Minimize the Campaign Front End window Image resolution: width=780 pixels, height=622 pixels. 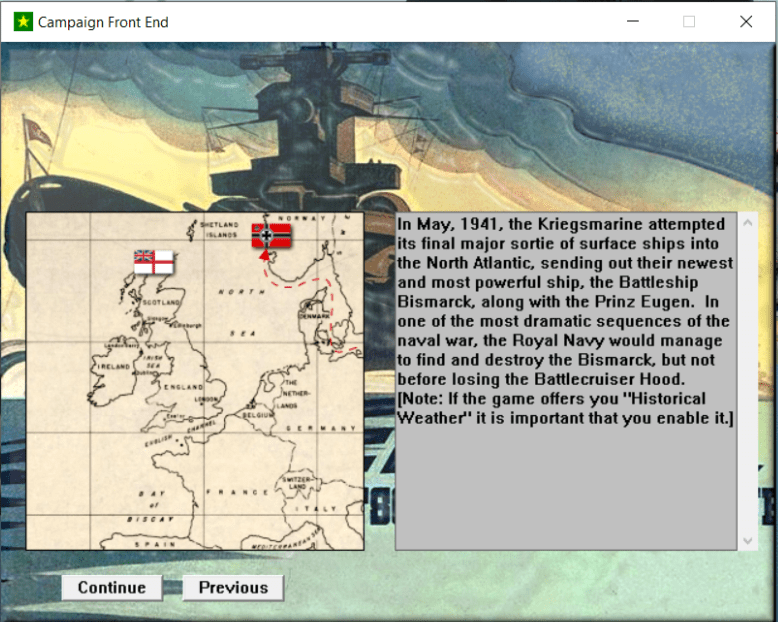click(633, 21)
